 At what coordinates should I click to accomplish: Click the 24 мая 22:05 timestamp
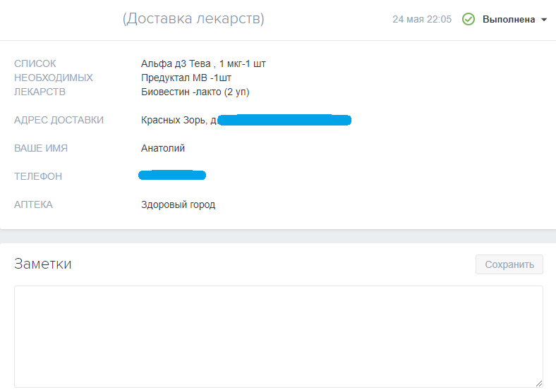pyautogui.click(x=422, y=20)
